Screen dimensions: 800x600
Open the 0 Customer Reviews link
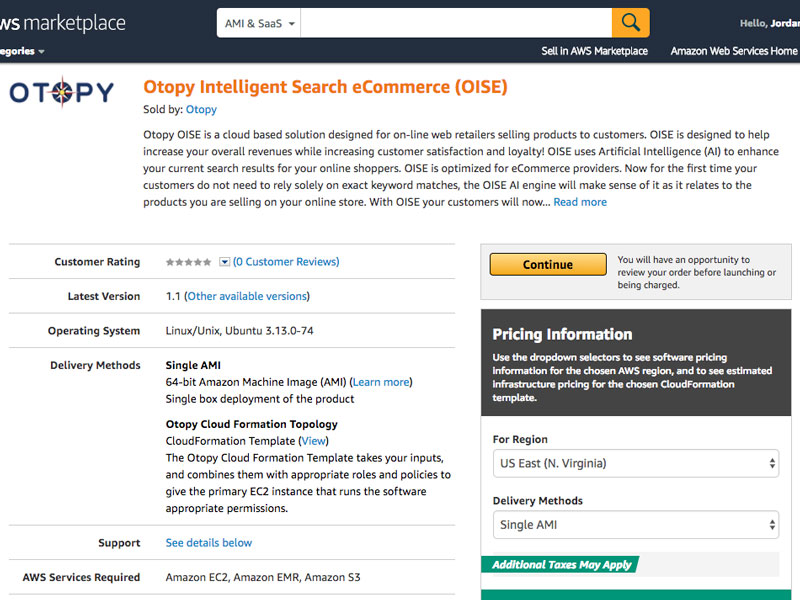(286, 262)
